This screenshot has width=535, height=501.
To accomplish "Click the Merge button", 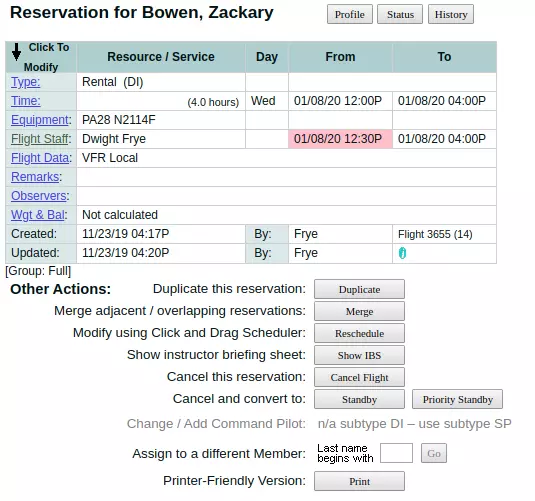I will [359, 311].
